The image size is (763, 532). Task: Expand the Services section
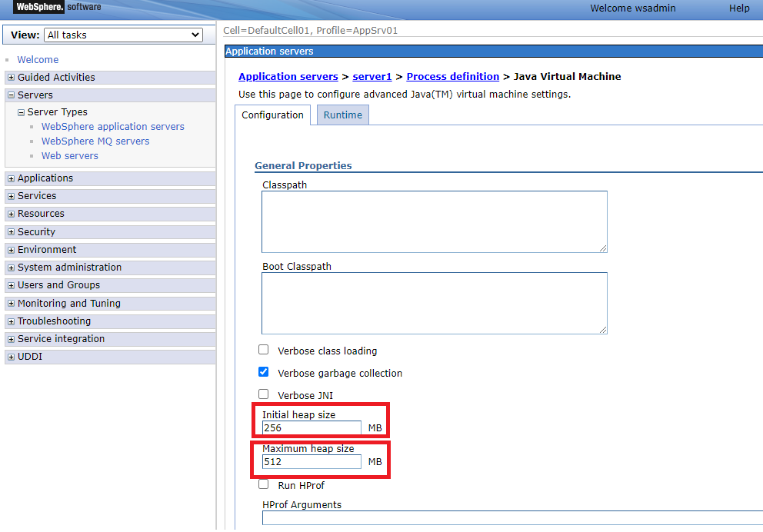[12, 196]
